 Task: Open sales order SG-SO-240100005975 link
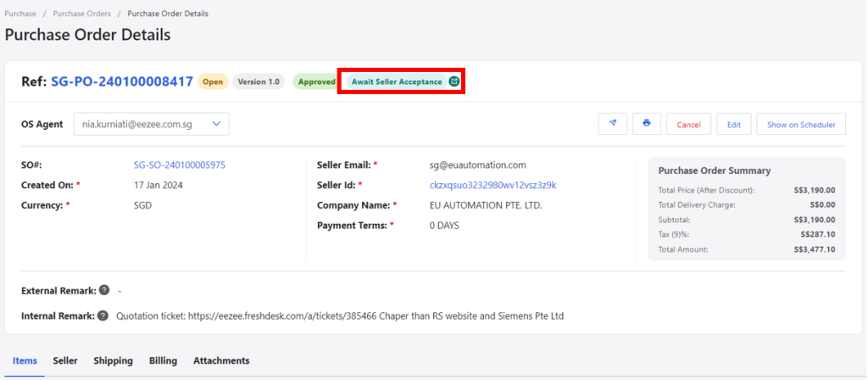pos(180,165)
